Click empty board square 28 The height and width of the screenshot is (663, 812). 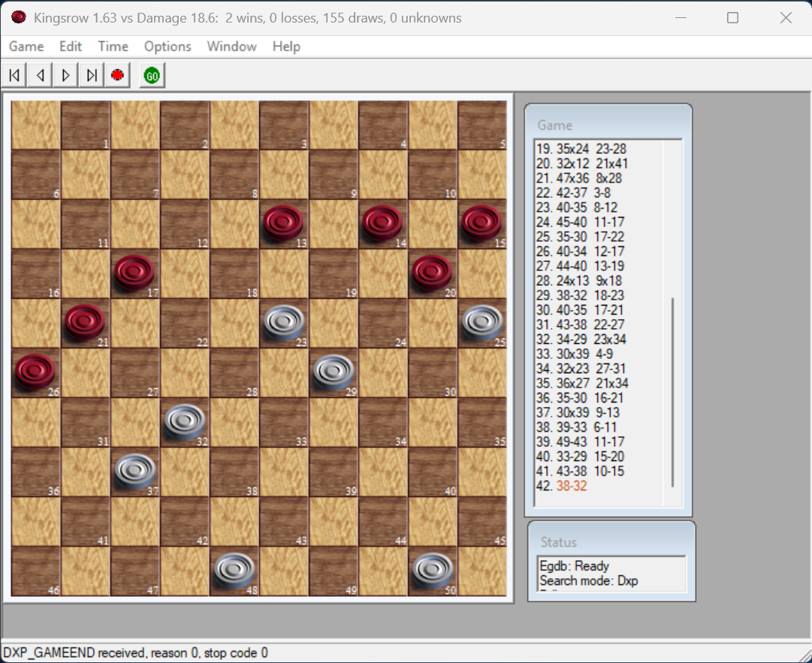234,372
